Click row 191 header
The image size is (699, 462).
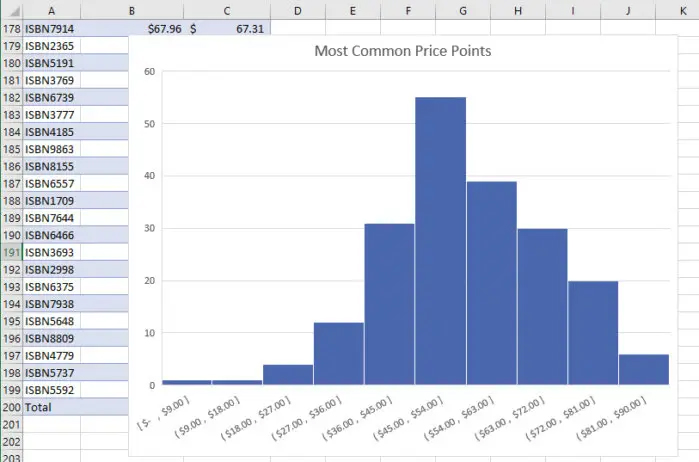click(11, 253)
